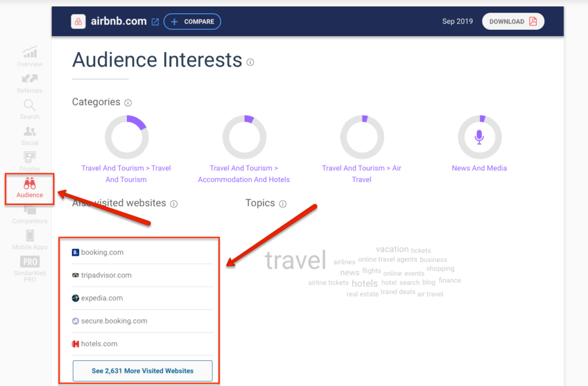The width and height of the screenshot is (588, 386).
Task: Click the tripadvisor owl favicon
Action: (x=75, y=275)
